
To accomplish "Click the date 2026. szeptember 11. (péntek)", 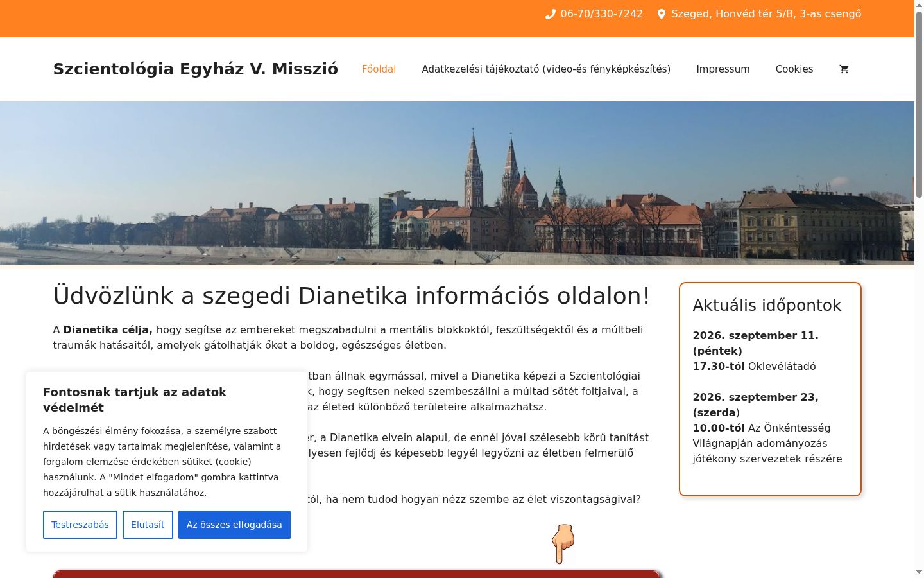I will click(755, 343).
